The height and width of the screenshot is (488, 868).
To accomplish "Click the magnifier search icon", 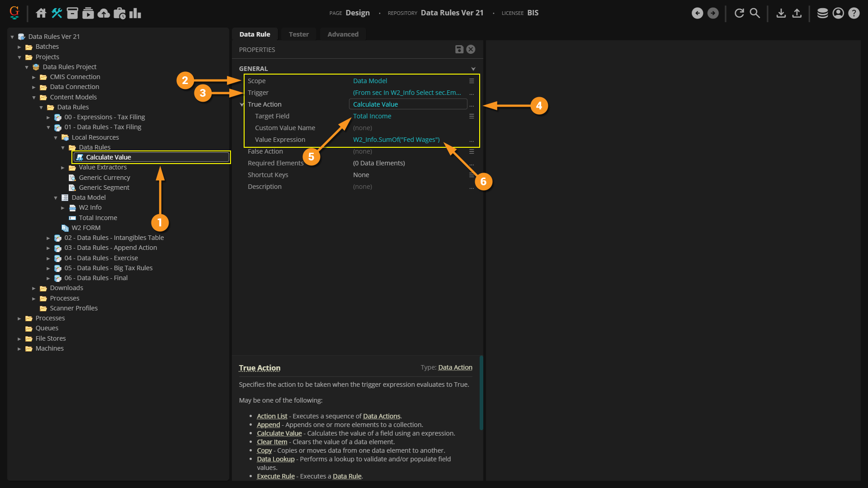I will pos(755,13).
